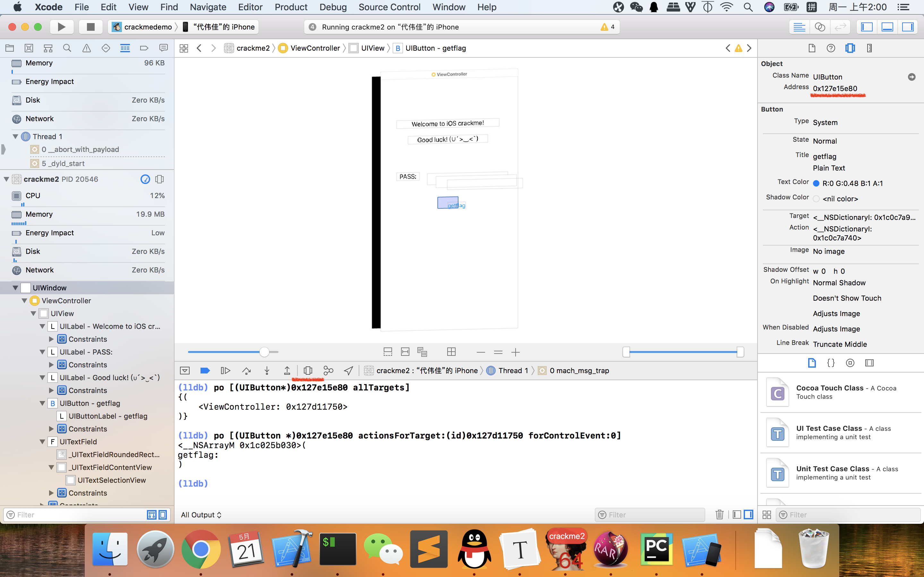Select ViewController in the jump bar
Viewport: 924px width, 577px height.
(x=315, y=48)
